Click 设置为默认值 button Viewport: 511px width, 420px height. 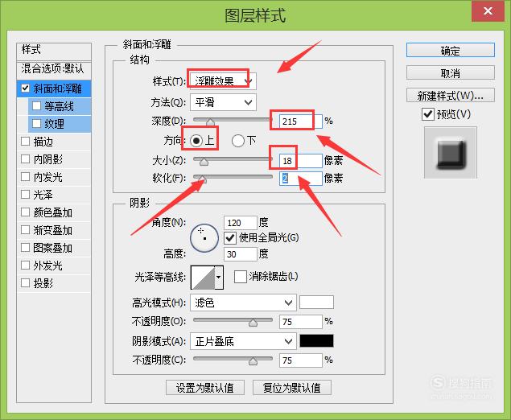(205, 388)
